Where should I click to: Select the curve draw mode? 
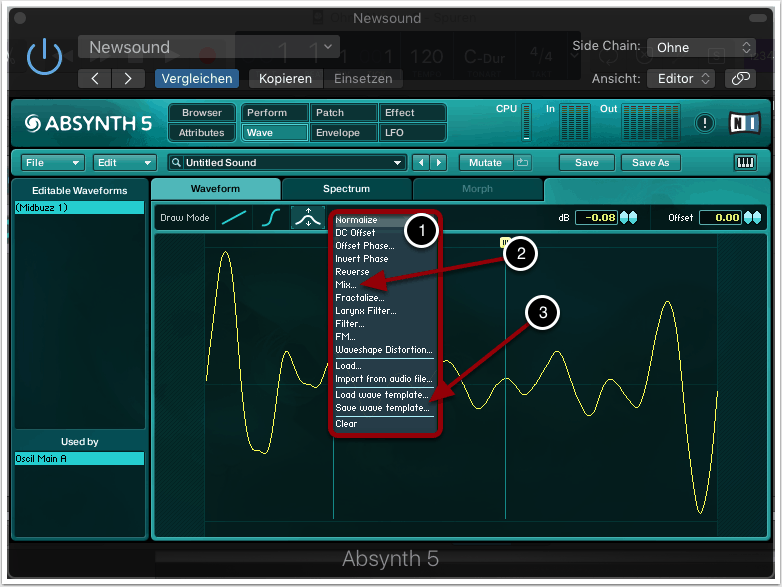point(270,217)
